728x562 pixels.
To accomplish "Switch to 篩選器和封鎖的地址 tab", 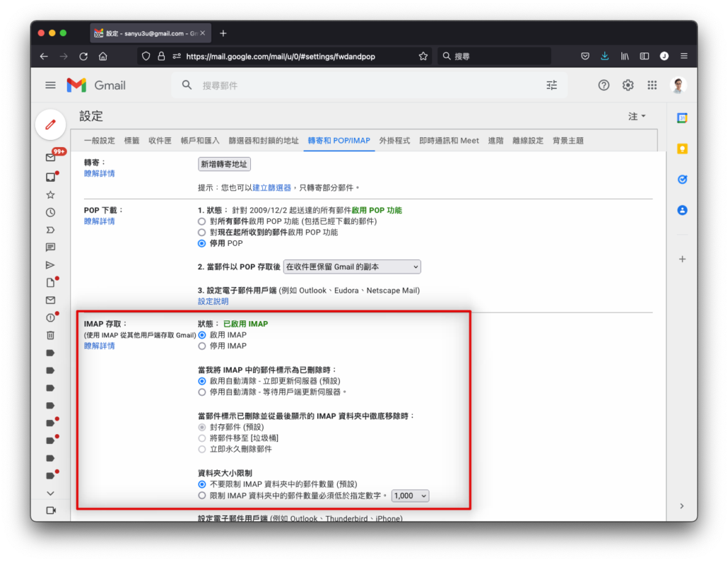I will click(x=263, y=141).
